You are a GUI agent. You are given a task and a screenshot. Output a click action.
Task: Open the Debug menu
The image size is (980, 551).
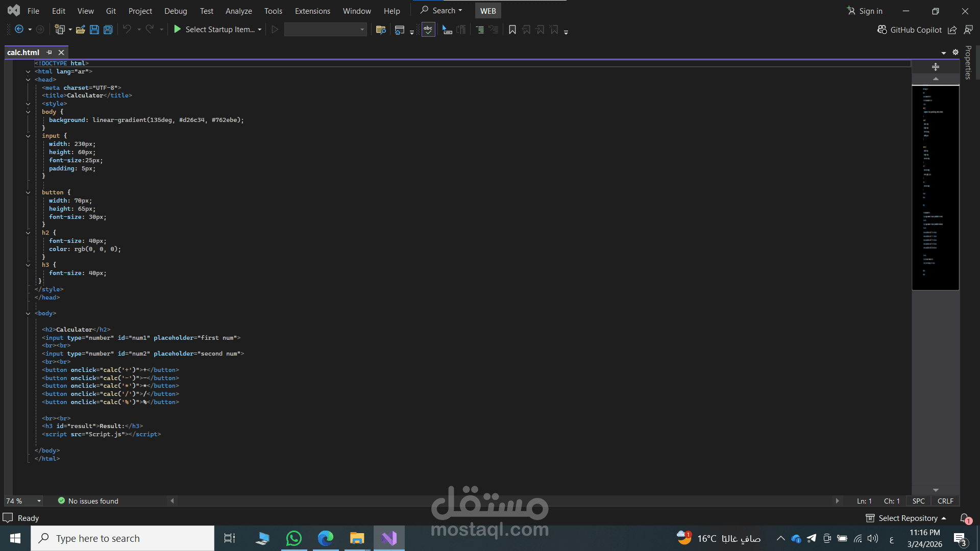pos(176,11)
